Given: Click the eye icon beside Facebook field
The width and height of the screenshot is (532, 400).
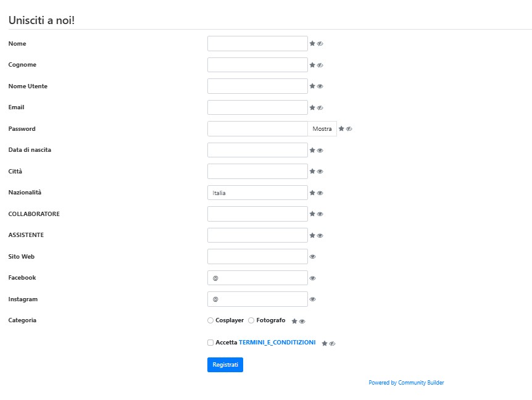Looking at the screenshot, I should (312, 278).
